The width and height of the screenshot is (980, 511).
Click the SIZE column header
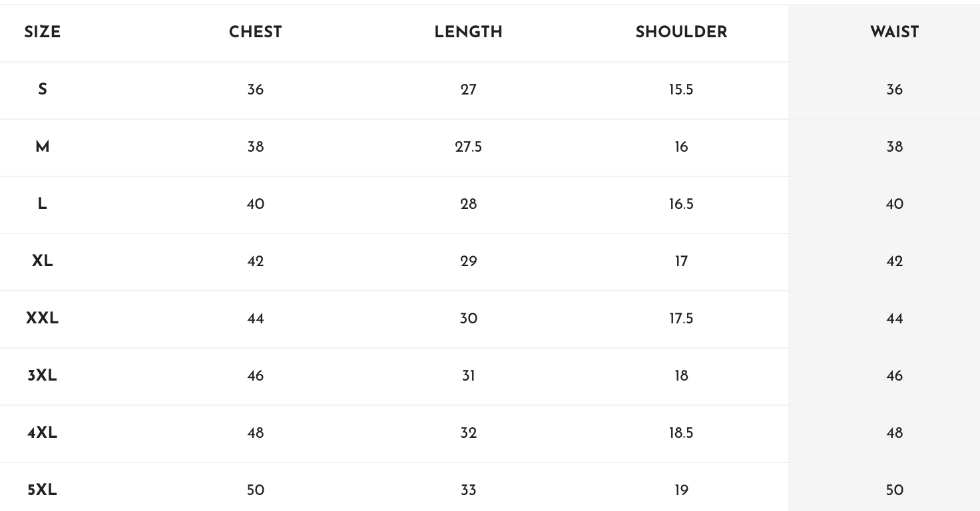42,32
